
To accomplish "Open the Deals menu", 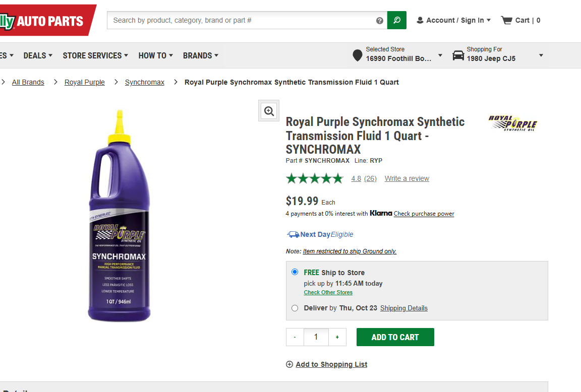I will 38,55.
